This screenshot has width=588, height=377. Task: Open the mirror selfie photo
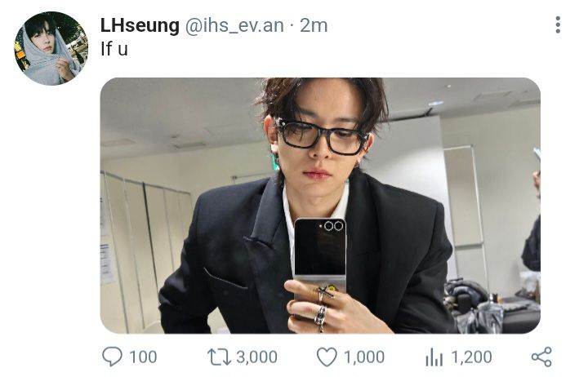[x=320, y=206]
